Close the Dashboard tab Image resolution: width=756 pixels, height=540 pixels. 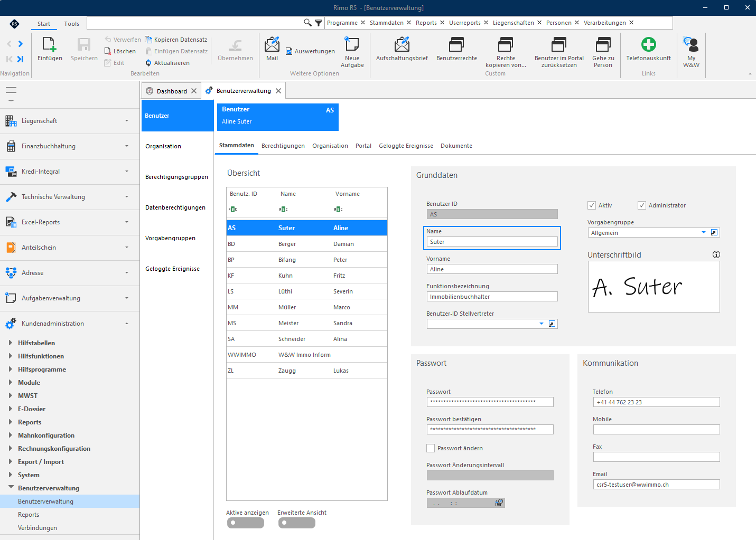click(194, 91)
